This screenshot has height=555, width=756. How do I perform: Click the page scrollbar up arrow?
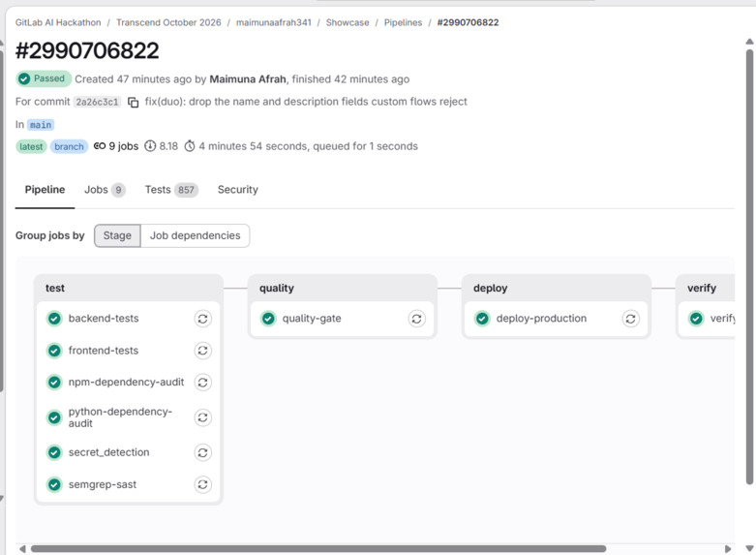tap(749, 42)
